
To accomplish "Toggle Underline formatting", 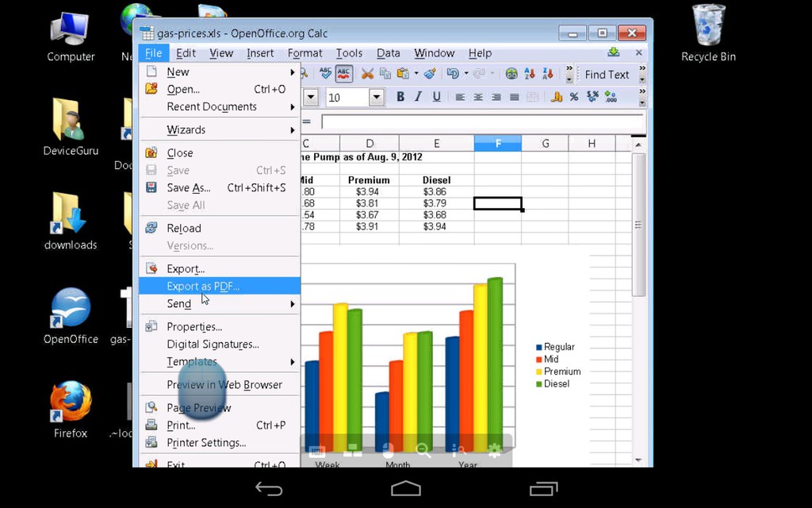I will click(x=437, y=97).
